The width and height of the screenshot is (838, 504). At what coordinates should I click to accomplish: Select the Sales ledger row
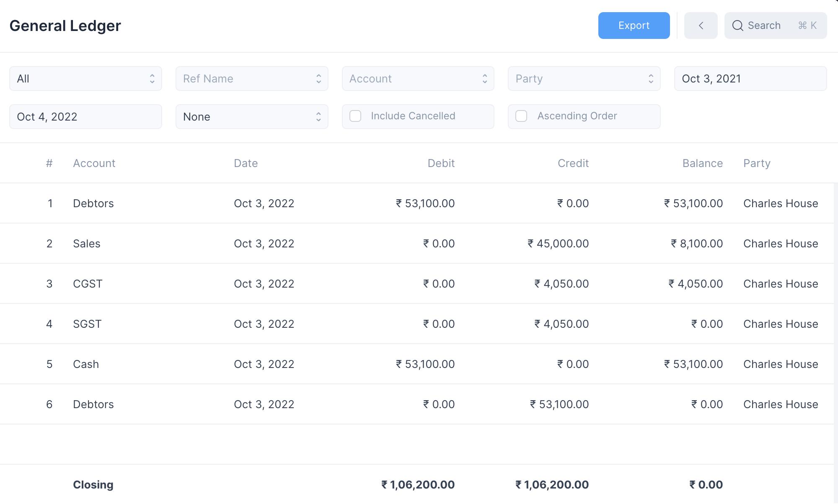[x=87, y=244]
